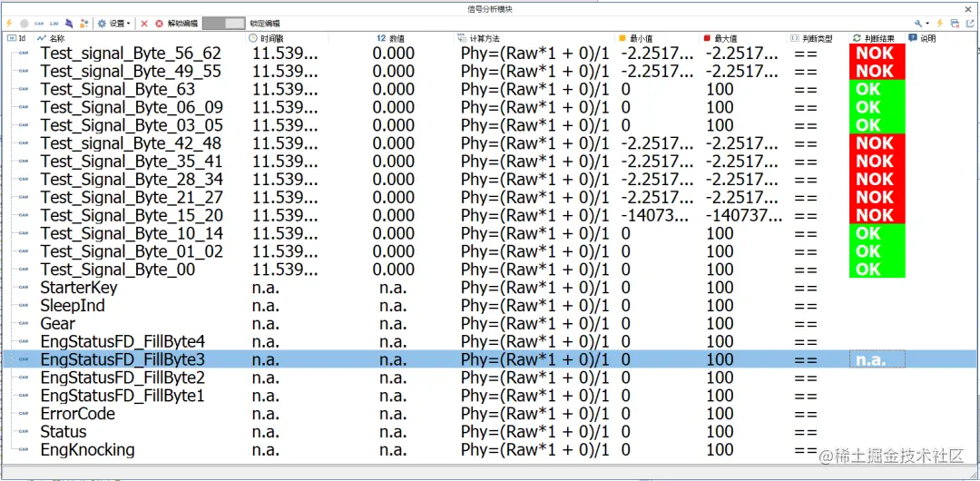Select the StarterKey signal row

[x=489, y=288]
